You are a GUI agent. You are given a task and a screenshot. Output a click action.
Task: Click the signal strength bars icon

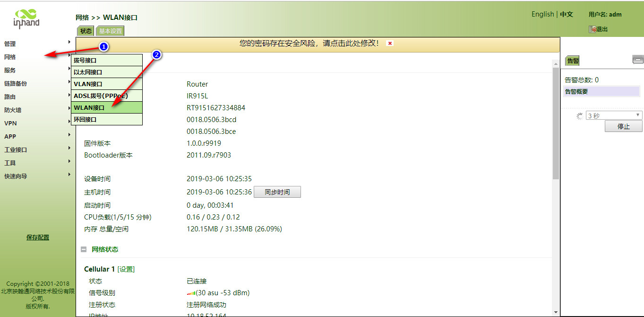point(191,293)
